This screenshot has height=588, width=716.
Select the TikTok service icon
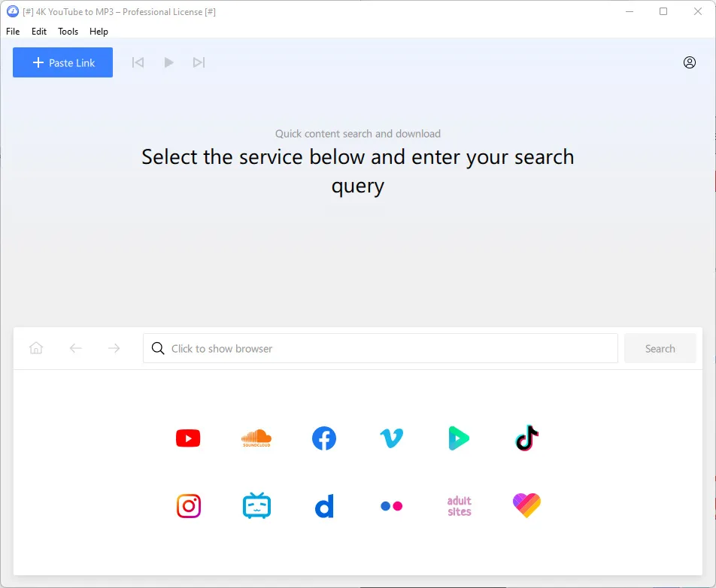click(x=526, y=438)
